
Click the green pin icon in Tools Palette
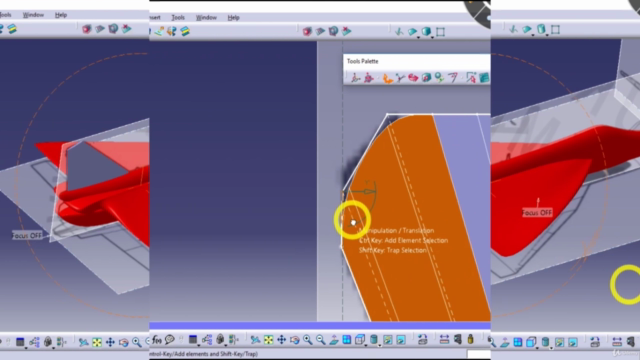(x=439, y=78)
